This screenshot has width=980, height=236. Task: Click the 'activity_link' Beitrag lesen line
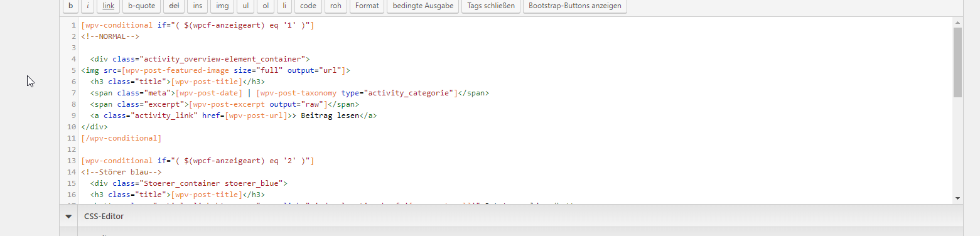[233, 115]
